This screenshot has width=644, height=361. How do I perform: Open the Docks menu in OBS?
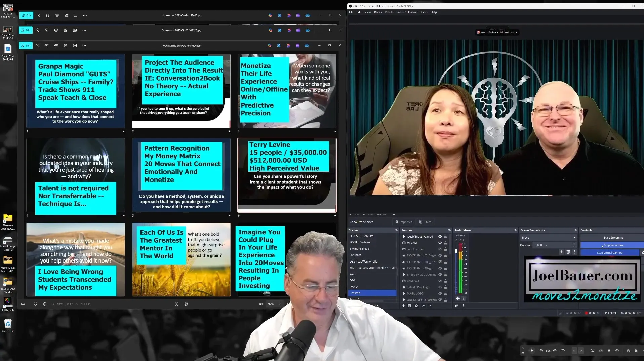(378, 12)
